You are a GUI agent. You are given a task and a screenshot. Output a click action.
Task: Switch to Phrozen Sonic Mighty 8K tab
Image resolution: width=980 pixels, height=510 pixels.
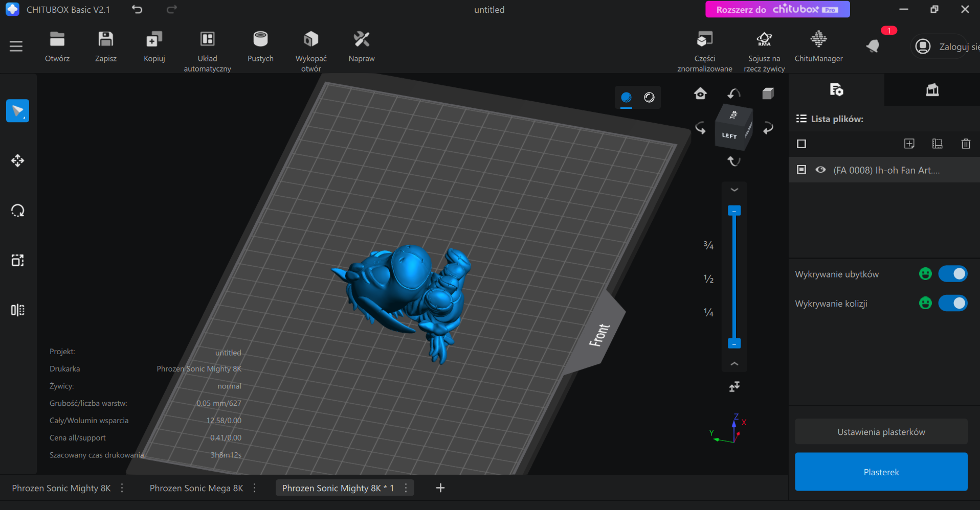(61, 488)
